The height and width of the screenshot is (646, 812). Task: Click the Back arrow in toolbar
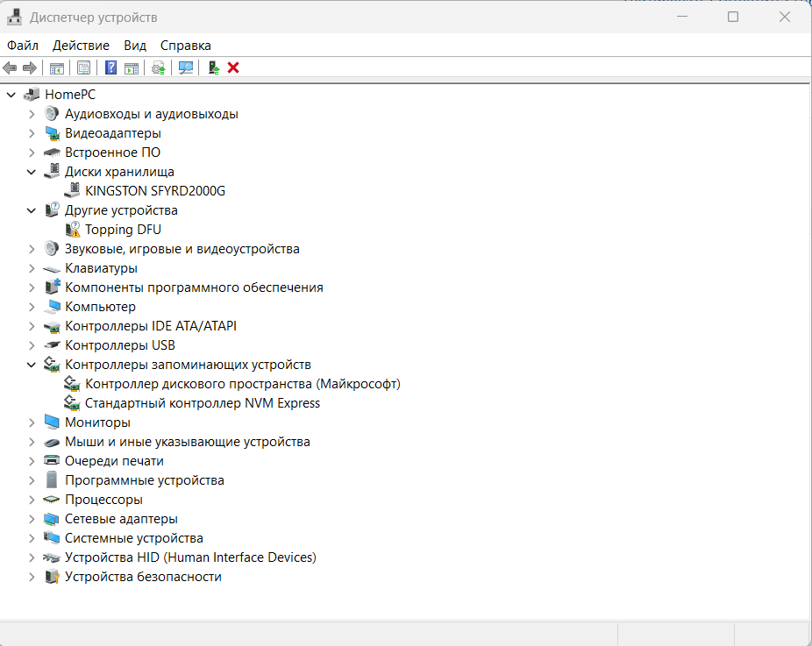point(10,67)
